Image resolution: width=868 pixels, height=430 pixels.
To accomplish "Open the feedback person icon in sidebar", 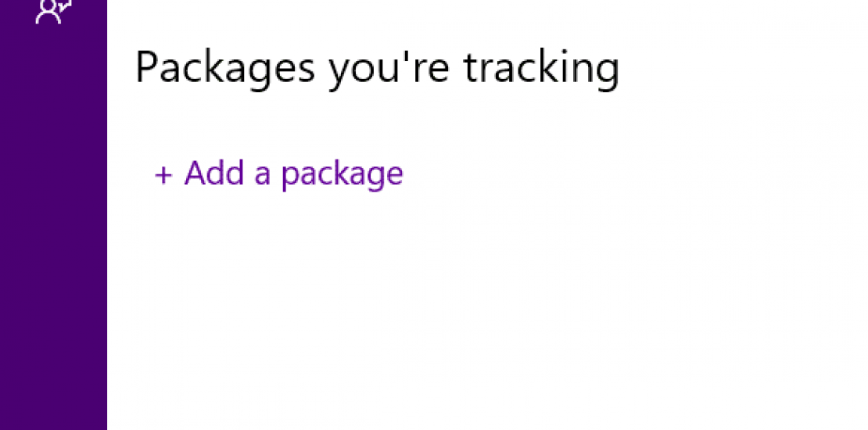I will click(x=53, y=11).
